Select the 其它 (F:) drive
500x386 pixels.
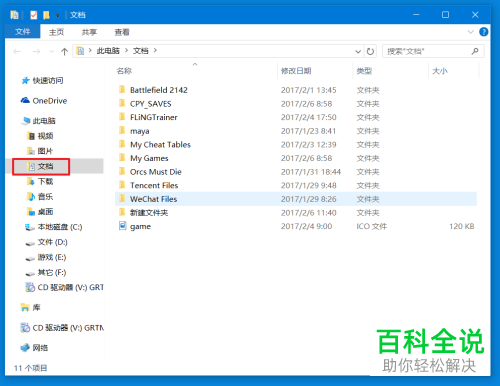(x=52, y=272)
